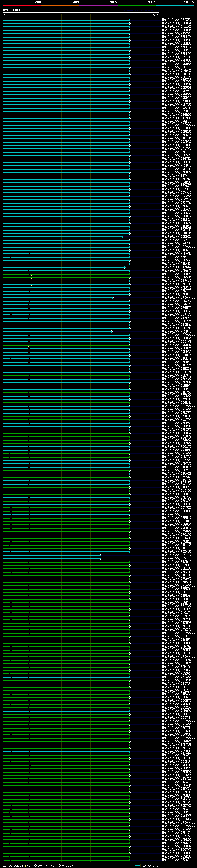
Task: Click the shortened alignment bar of B6EBE6
Action: pos(63,237)
